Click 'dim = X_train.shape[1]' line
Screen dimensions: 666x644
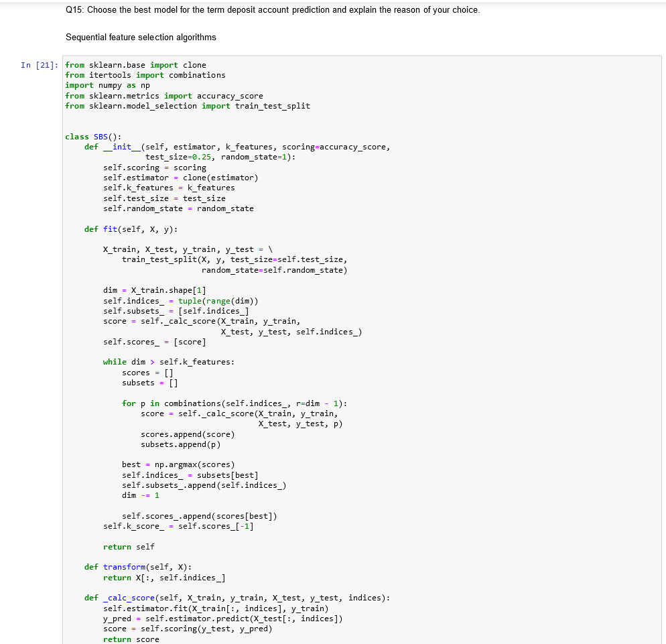tap(155, 291)
